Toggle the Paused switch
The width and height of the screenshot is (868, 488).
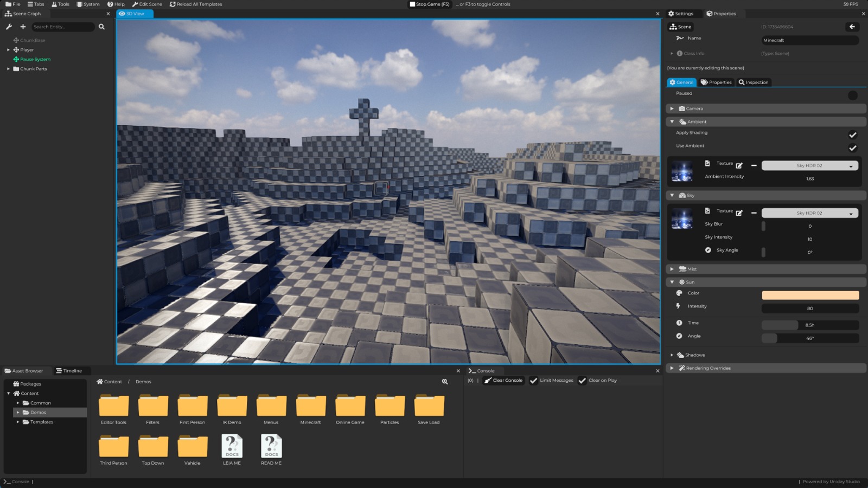(x=852, y=95)
